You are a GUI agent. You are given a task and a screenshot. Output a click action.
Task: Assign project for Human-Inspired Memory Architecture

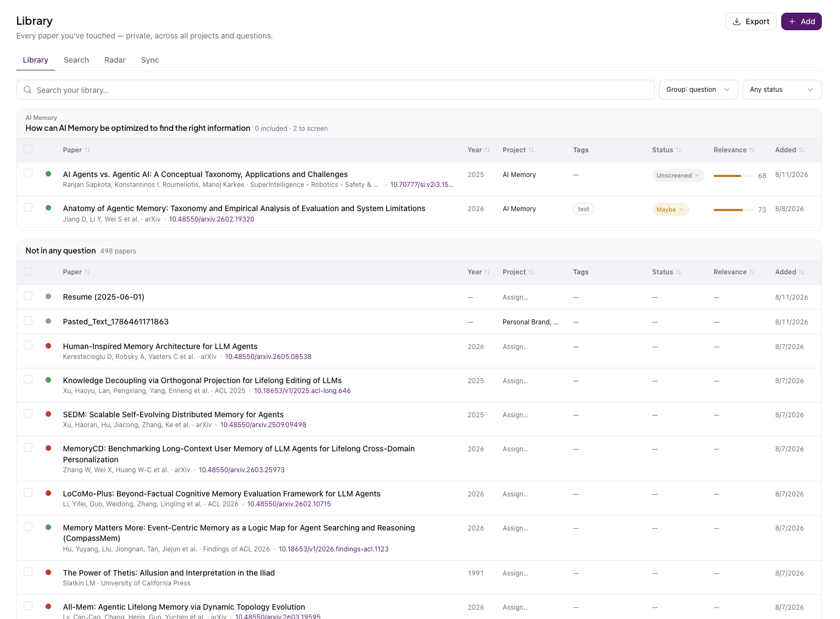515,347
